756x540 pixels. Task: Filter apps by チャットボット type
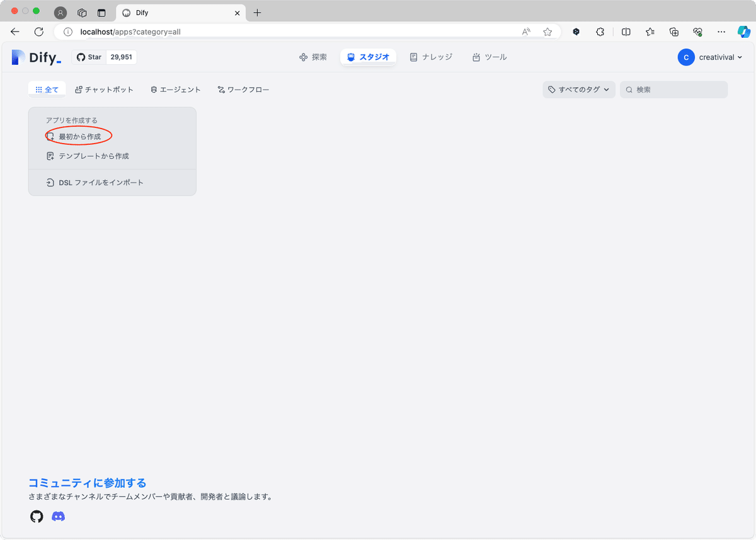pos(104,89)
